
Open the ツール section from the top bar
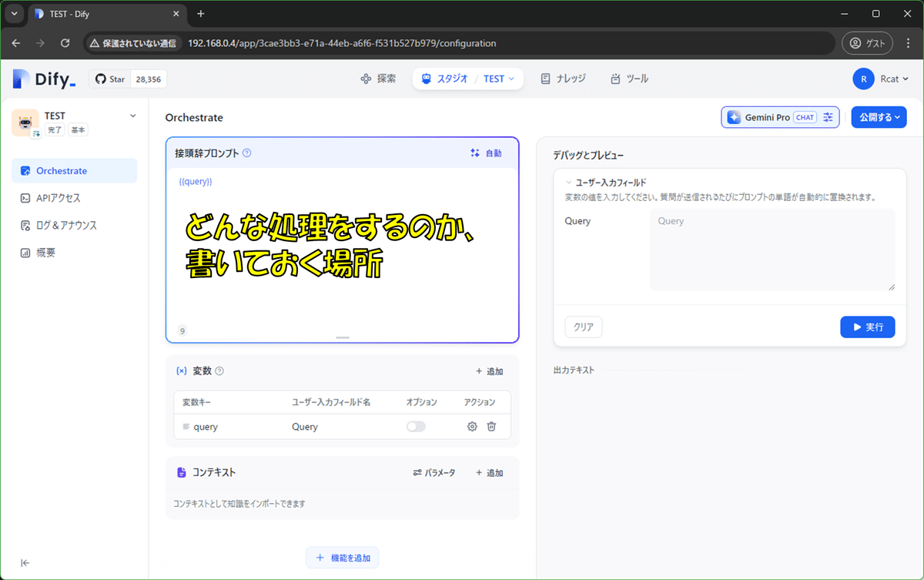click(629, 78)
